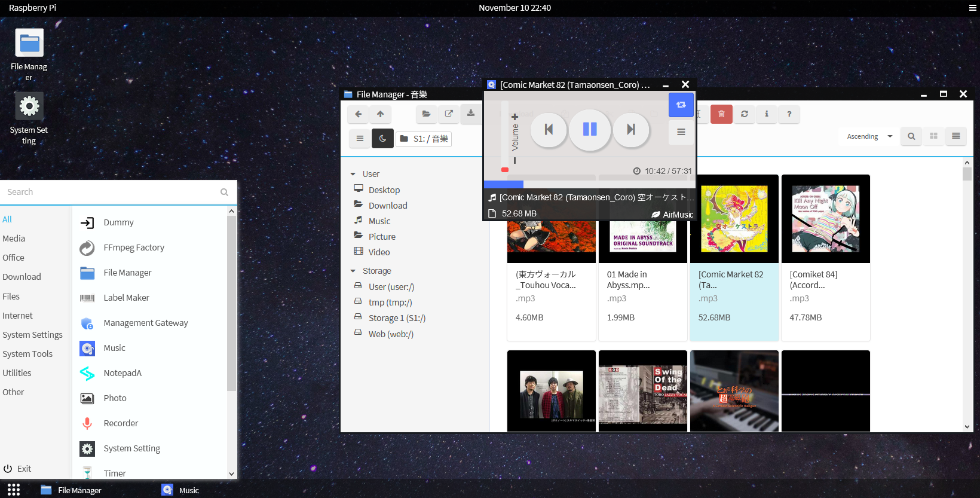Select the Utilities category in start menu
Image resolution: width=980 pixels, height=498 pixels.
17,373
